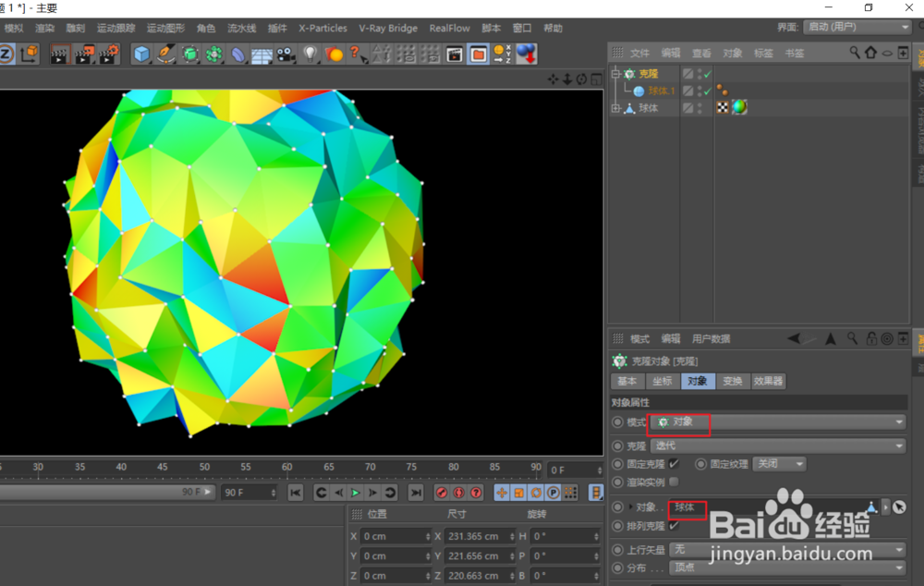Click the current frame field 0 F
Viewport: 924px width, 586px height.
pos(575,470)
